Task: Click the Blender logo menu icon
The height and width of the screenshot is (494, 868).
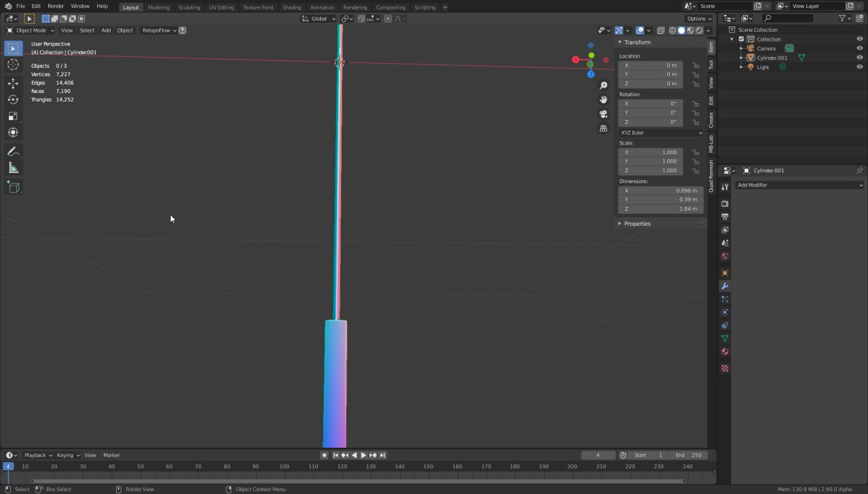Action: pos(7,6)
